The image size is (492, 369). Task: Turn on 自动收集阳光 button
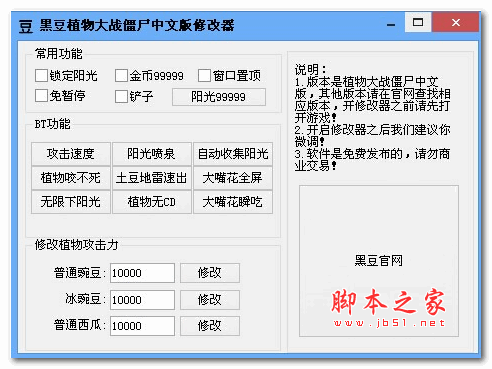[x=233, y=154]
